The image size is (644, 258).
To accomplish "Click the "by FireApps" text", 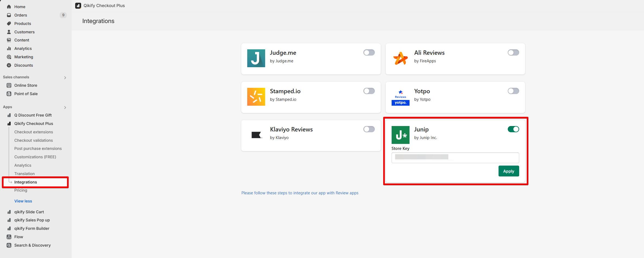I will click(x=425, y=61).
